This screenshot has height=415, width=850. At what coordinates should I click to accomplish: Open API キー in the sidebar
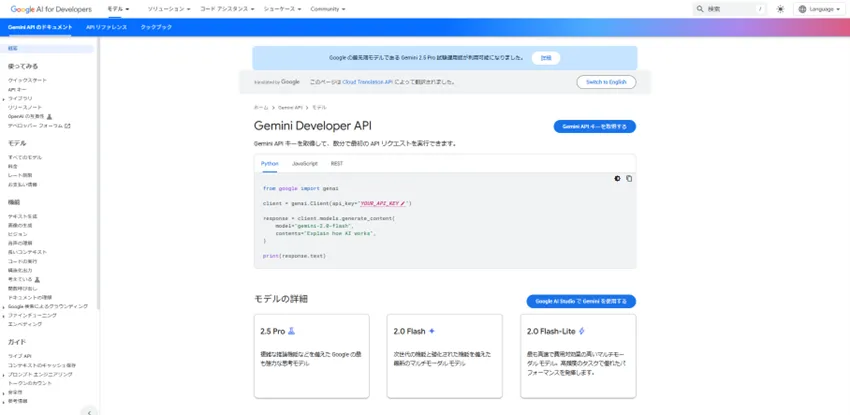[17, 89]
